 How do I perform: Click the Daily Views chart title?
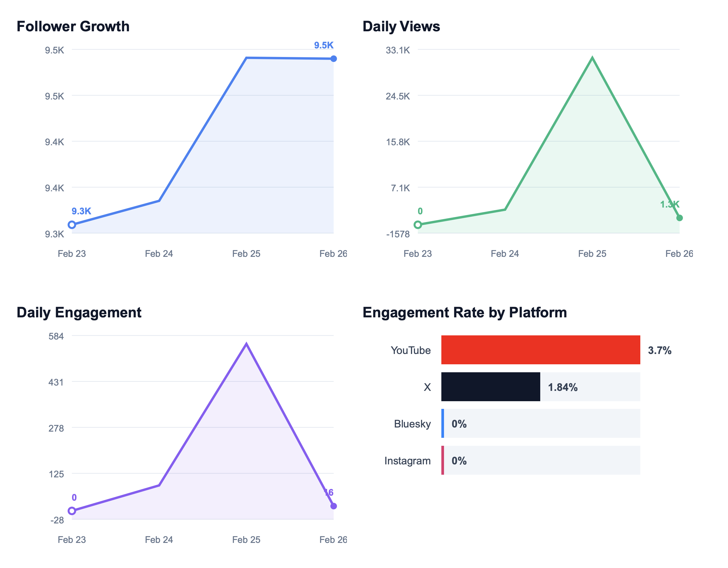click(x=401, y=26)
